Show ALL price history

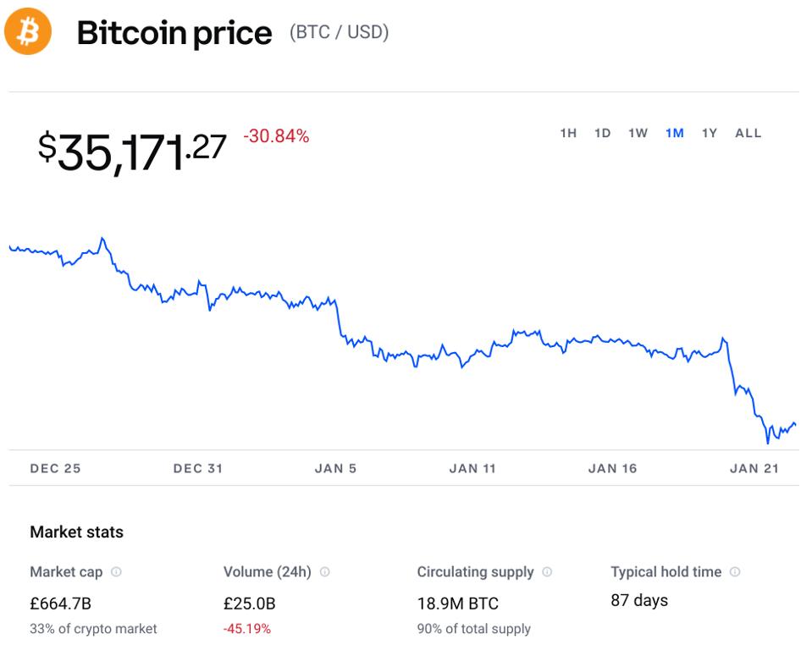point(748,133)
